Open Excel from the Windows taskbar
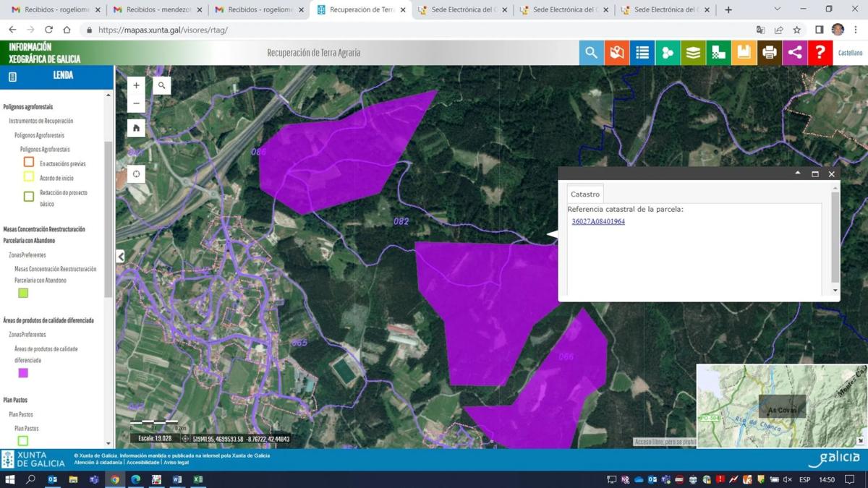Image resolution: width=868 pixels, height=488 pixels. [197, 479]
